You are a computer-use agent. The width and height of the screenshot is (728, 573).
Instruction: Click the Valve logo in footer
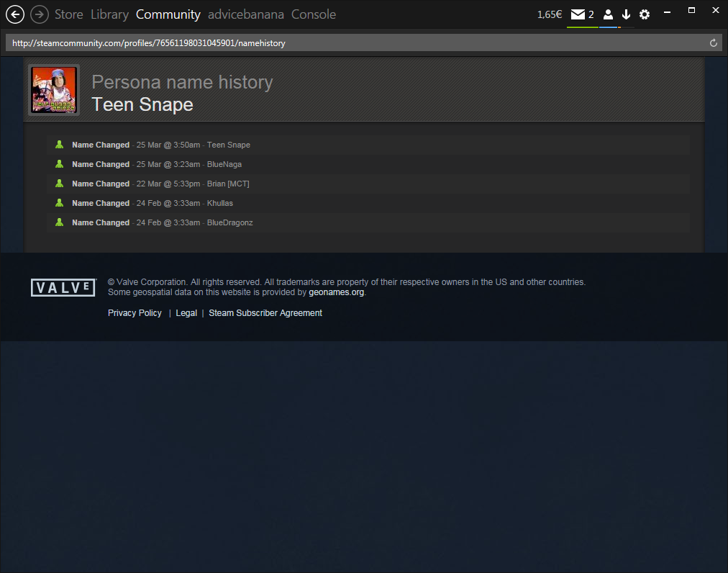(63, 288)
